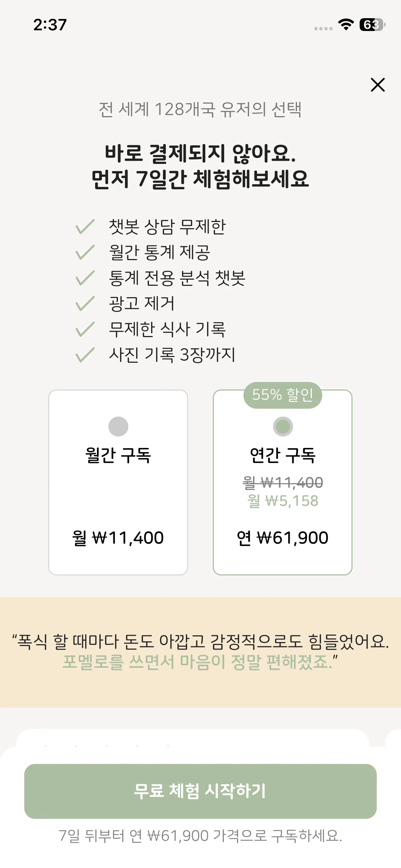The height and width of the screenshot is (868, 401).
Task: Tap the 무료 체험 시작하기 button
Action: (200, 791)
